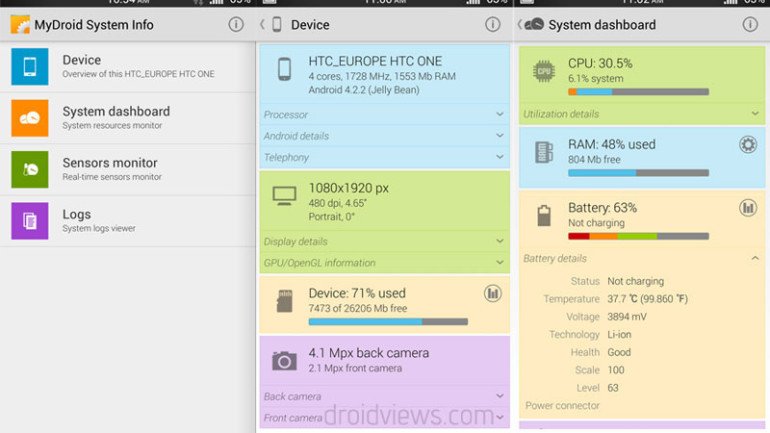Screen dimensions: 770x433
Task: Open the purple Logs icon
Action: tap(30, 221)
